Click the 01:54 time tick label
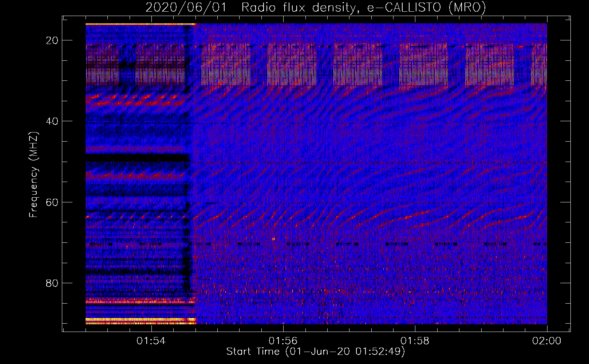 pyautogui.click(x=151, y=341)
